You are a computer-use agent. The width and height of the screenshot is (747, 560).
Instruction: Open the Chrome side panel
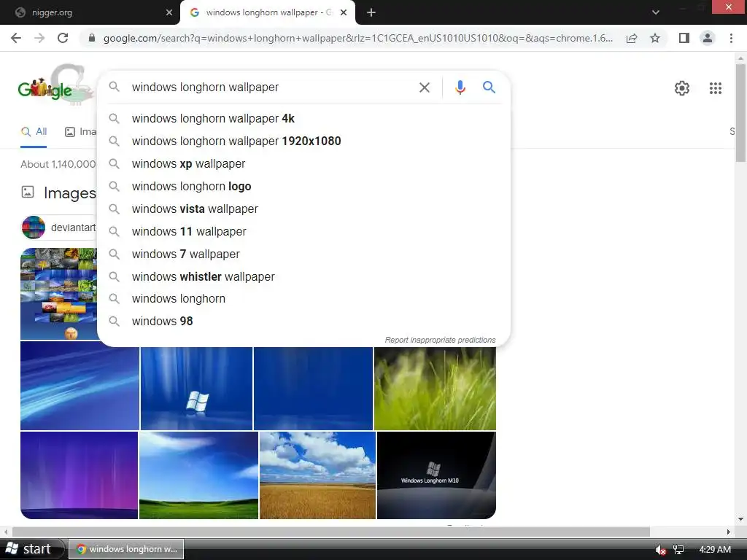(x=684, y=38)
